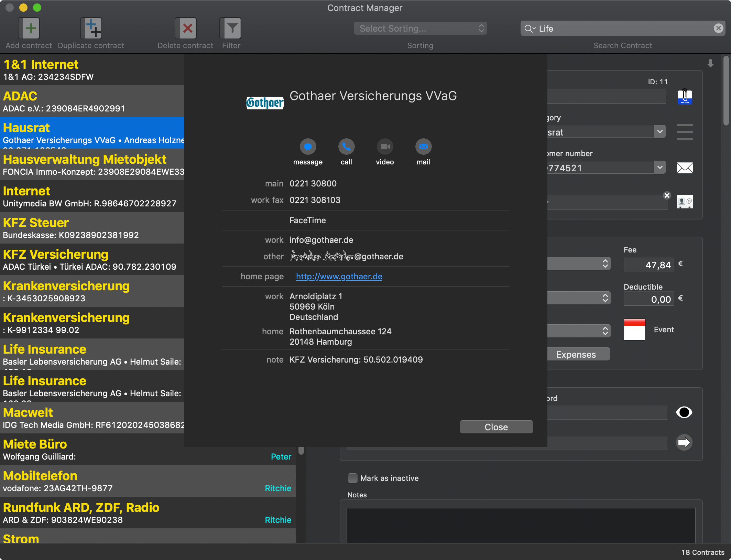Click the call phone icon
731x560 pixels.
pos(346,147)
